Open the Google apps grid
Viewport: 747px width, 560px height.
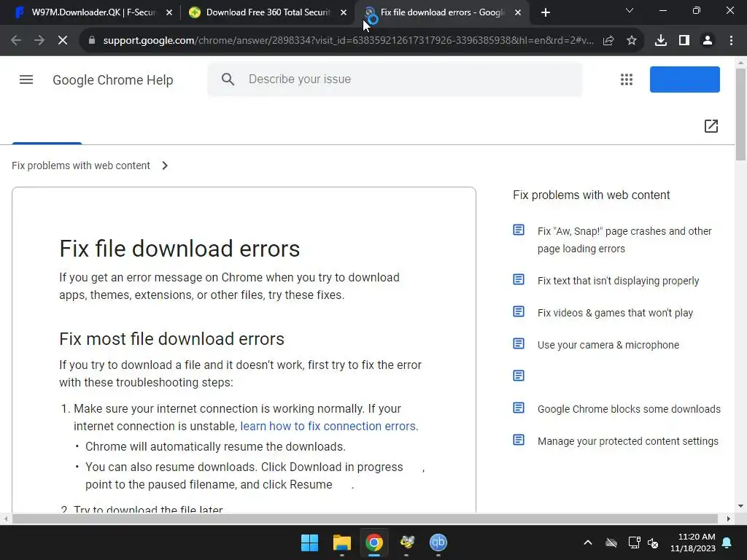[627, 79]
